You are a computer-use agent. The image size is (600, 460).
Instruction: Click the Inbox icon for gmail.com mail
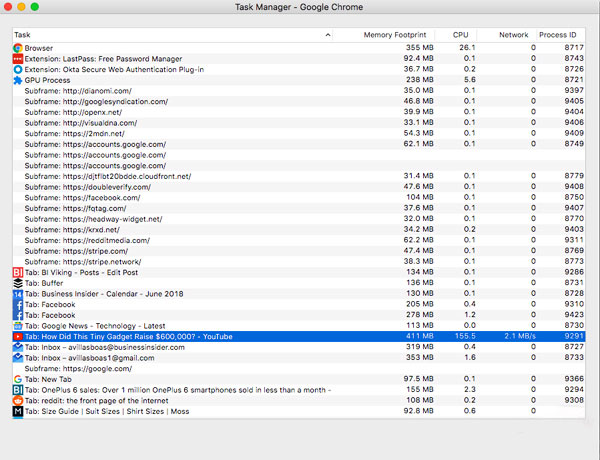pos(18,358)
